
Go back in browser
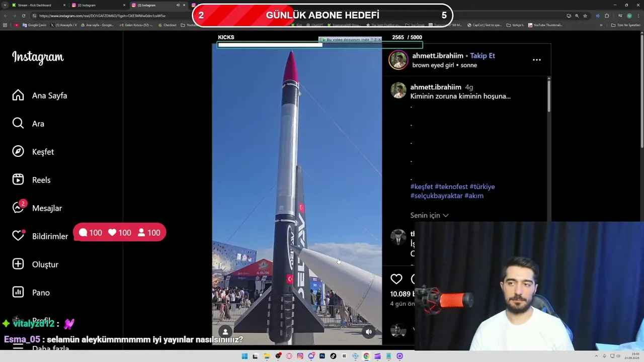click(x=6, y=16)
